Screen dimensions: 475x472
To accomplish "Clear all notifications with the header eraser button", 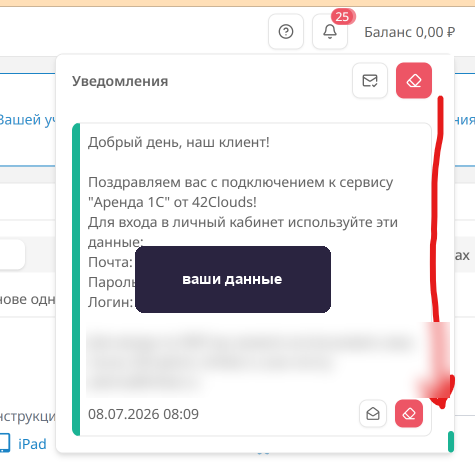I will point(414,81).
